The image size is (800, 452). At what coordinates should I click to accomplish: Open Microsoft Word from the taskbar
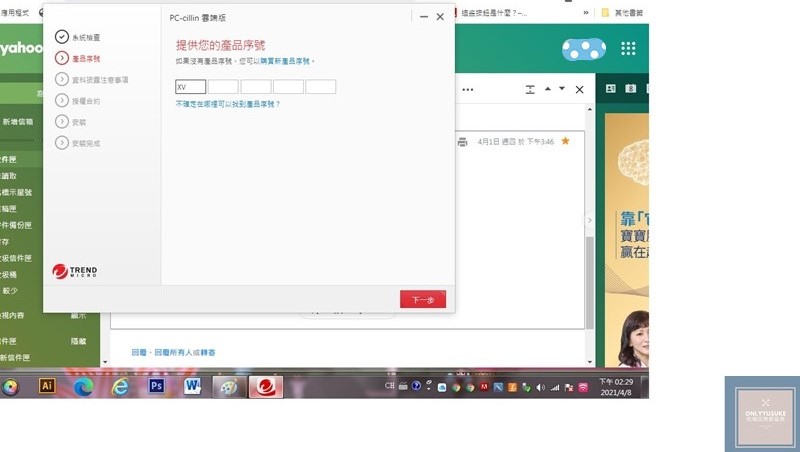[x=192, y=386]
